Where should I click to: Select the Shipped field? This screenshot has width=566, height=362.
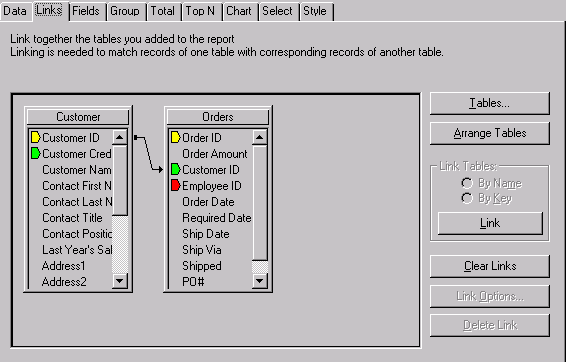pyautogui.click(x=202, y=266)
